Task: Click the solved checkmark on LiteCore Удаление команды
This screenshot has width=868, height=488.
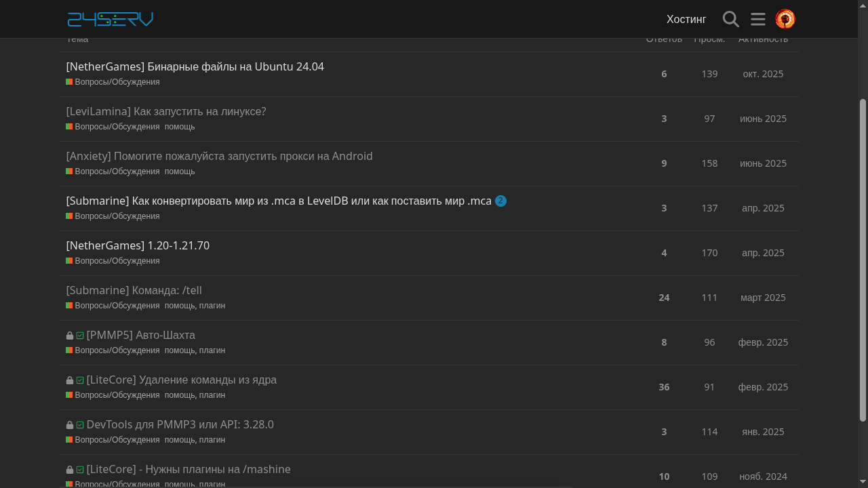Action: click(x=80, y=380)
